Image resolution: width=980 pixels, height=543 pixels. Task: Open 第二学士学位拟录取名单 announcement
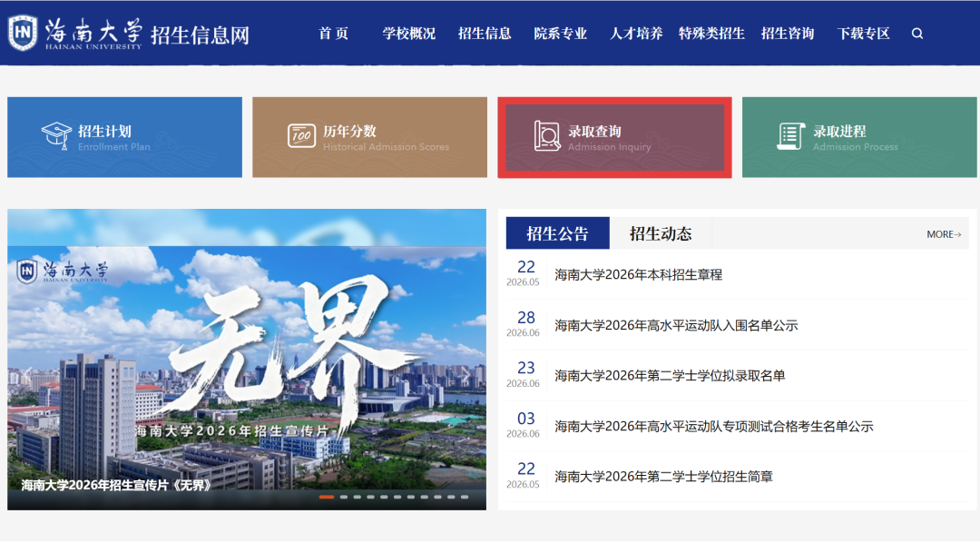(x=670, y=375)
